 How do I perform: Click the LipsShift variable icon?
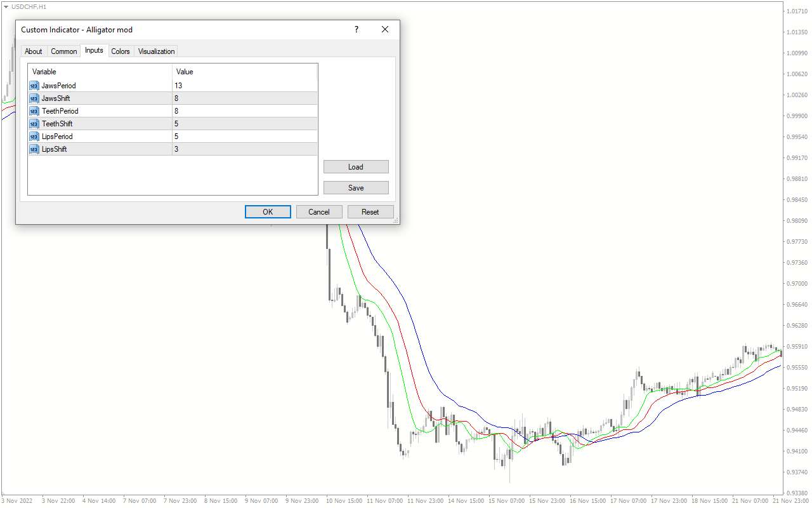click(x=34, y=149)
